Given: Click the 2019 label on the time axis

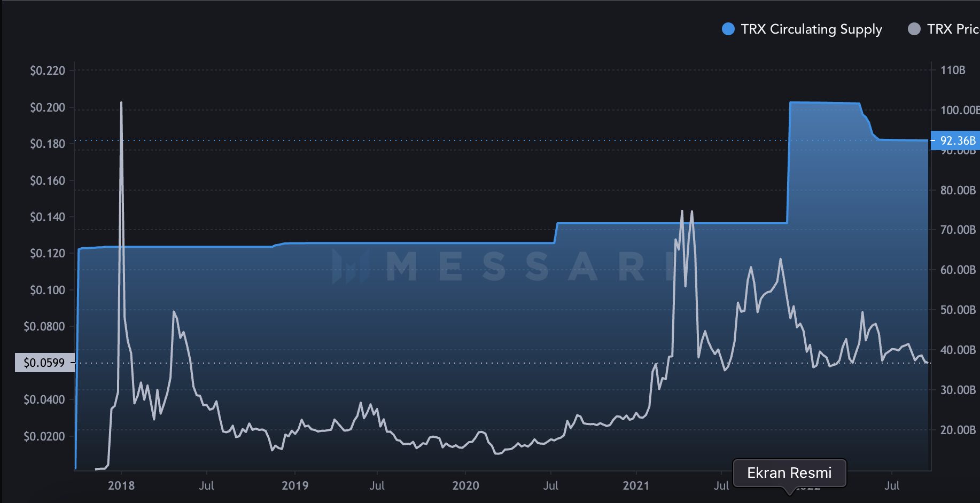Looking at the screenshot, I should [295, 485].
